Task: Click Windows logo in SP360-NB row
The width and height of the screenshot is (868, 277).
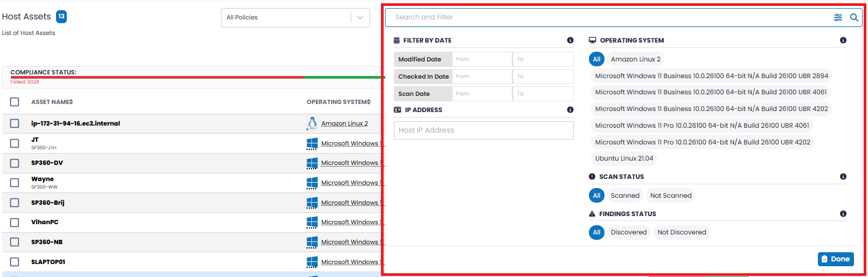Action: [312, 242]
